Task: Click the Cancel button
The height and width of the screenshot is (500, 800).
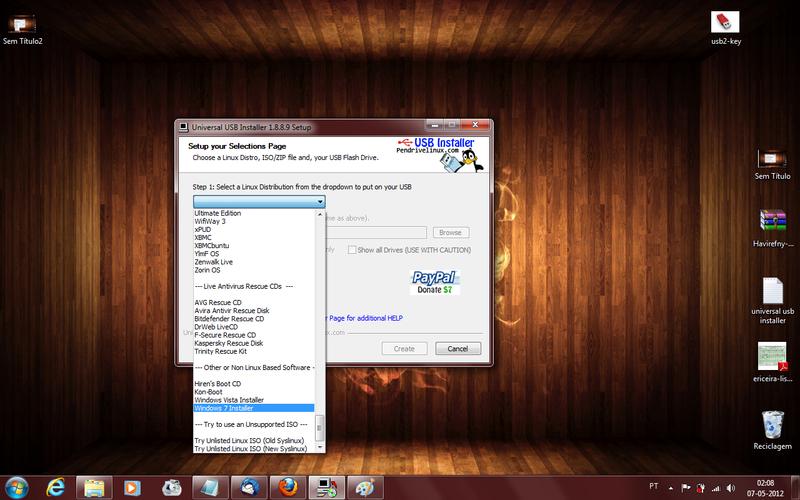Action: pyautogui.click(x=458, y=348)
